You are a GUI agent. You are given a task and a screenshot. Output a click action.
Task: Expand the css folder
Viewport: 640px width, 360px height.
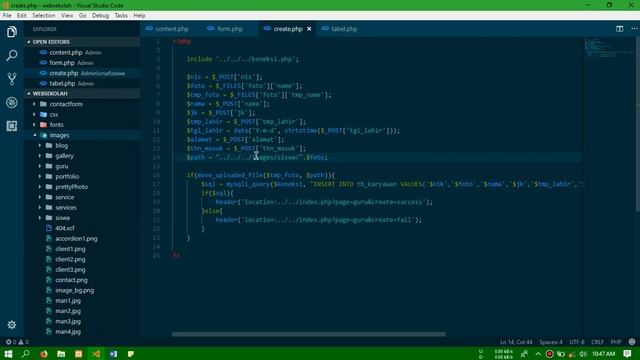34,115
